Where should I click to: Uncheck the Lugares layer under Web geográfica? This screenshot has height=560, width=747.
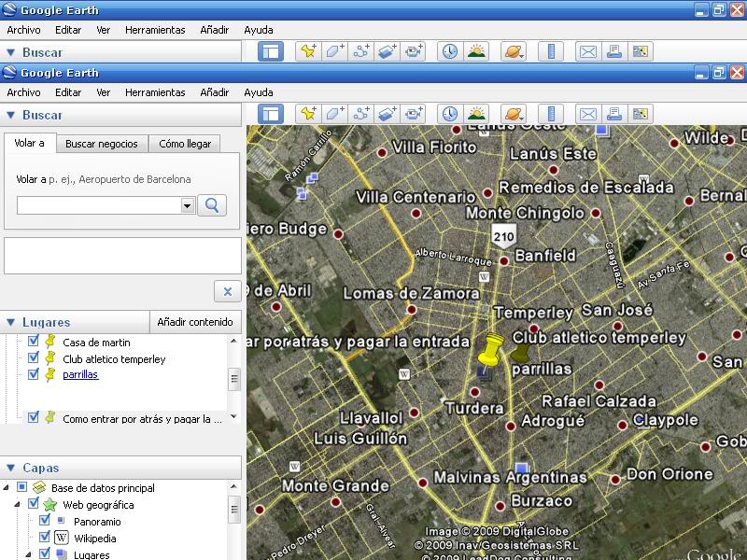(45, 553)
